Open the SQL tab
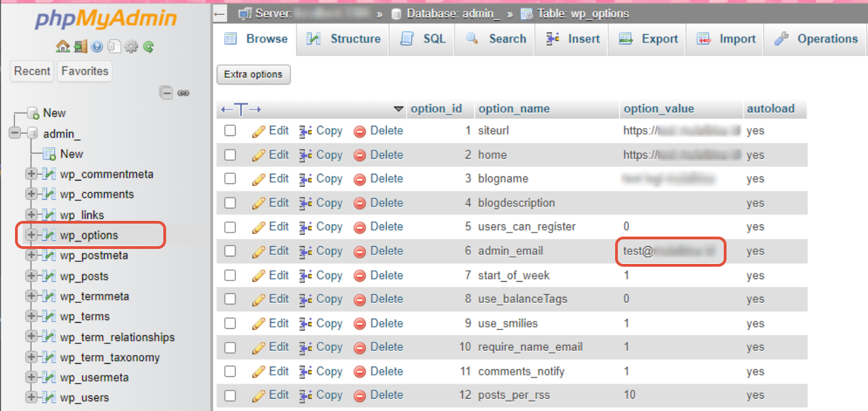The image size is (868, 411). coord(422,39)
